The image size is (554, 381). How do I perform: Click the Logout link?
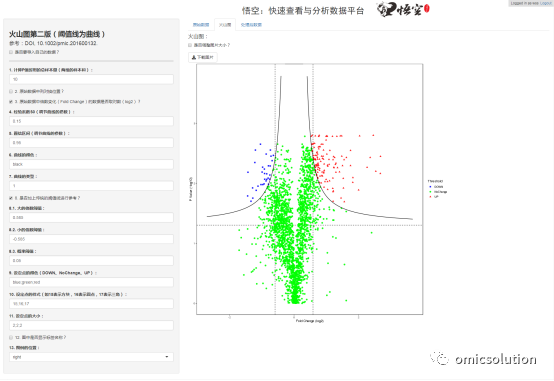coord(546,3)
